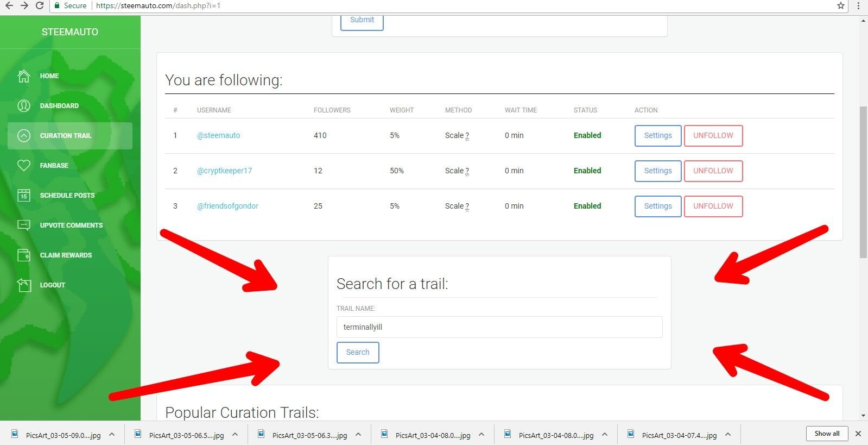868x445 pixels.
Task: Open Settings for @friendsofgondor trail
Action: coord(658,206)
